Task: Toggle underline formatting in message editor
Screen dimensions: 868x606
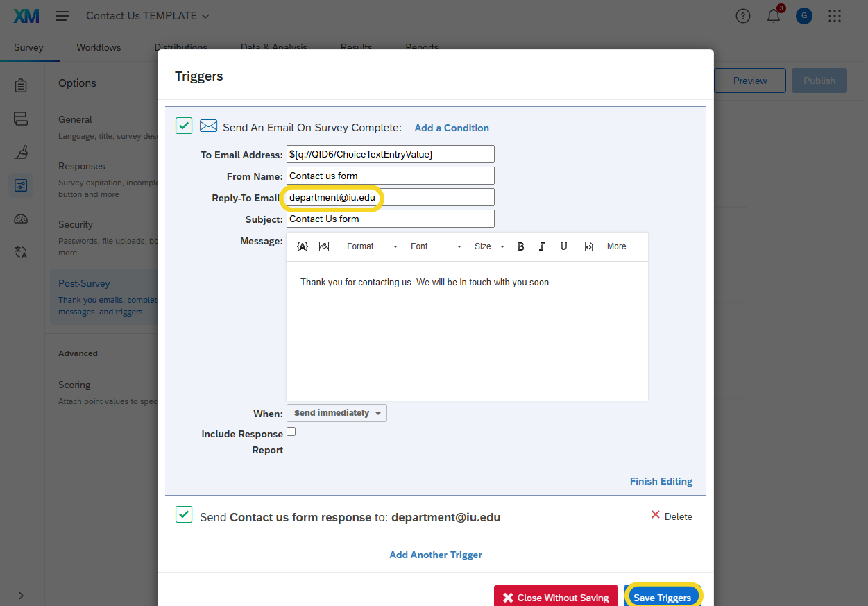Action: point(563,246)
